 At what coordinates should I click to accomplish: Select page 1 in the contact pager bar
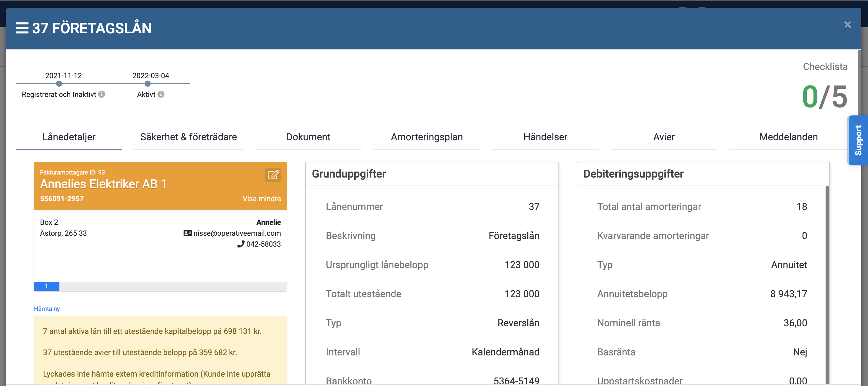(x=46, y=286)
